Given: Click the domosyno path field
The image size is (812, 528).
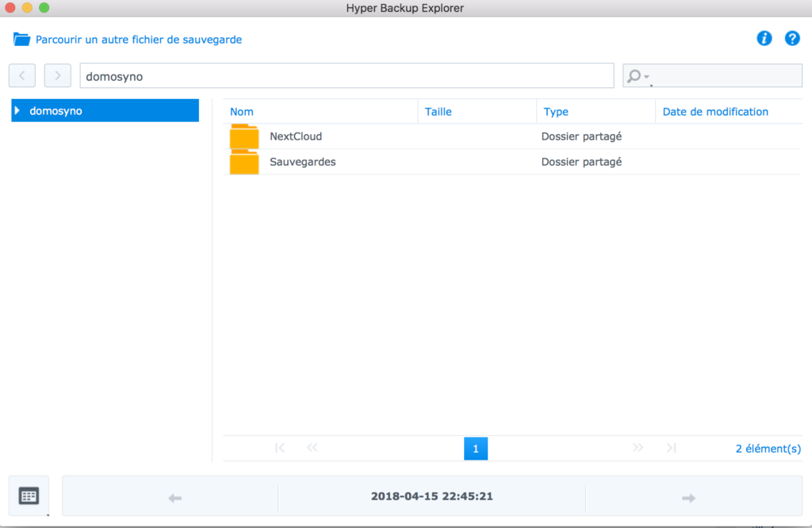Looking at the screenshot, I should [x=347, y=76].
